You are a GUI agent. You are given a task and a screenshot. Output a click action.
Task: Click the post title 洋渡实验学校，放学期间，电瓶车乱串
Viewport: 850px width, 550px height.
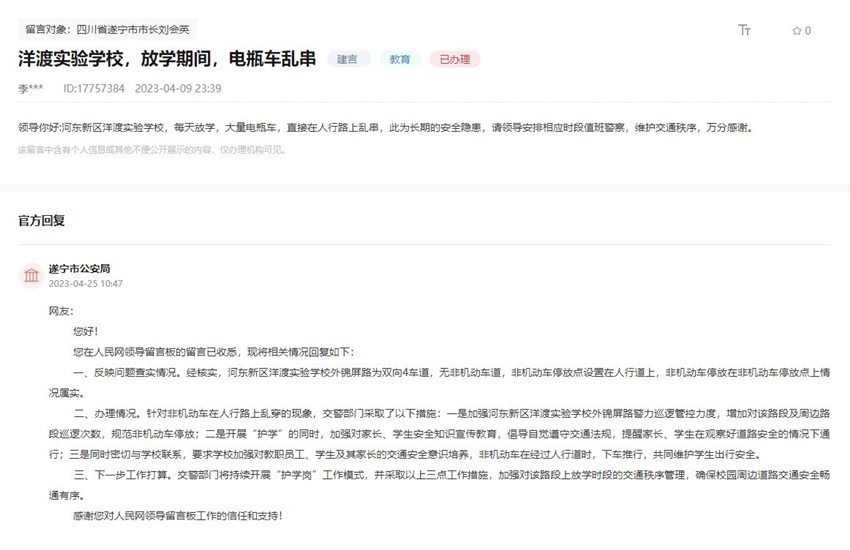166,59
